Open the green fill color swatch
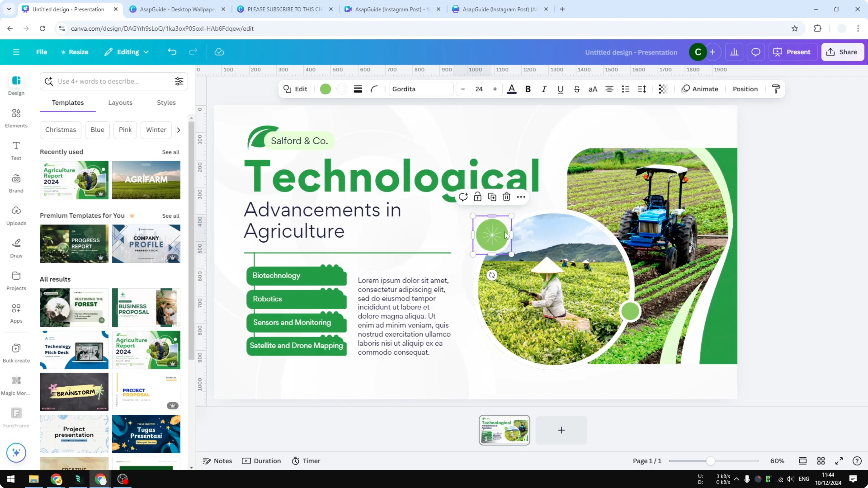868x488 pixels. coord(325,89)
